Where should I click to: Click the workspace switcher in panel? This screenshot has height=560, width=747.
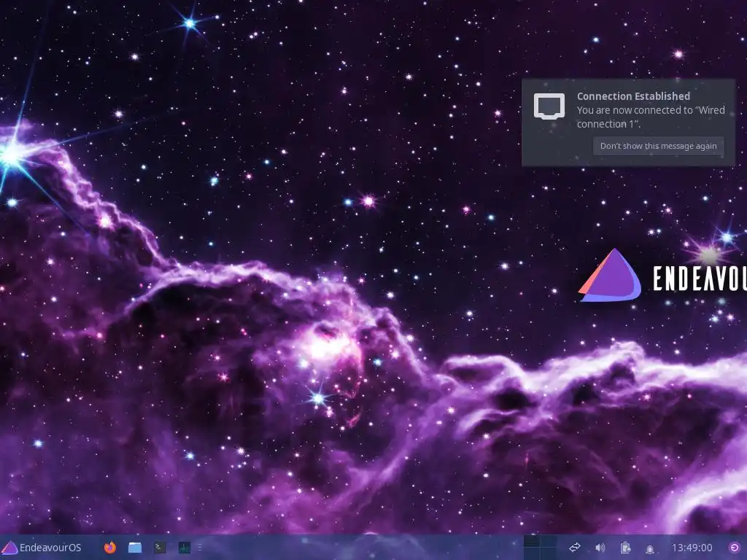(541, 547)
